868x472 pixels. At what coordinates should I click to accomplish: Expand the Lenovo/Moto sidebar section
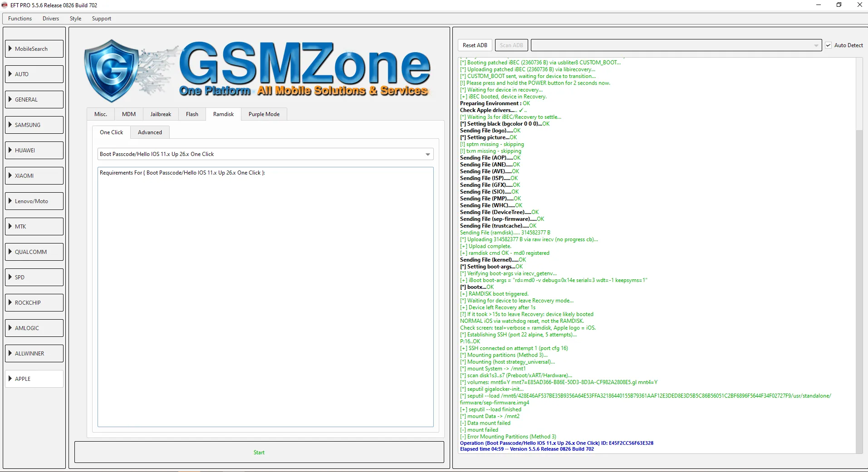tap(34, 201)
